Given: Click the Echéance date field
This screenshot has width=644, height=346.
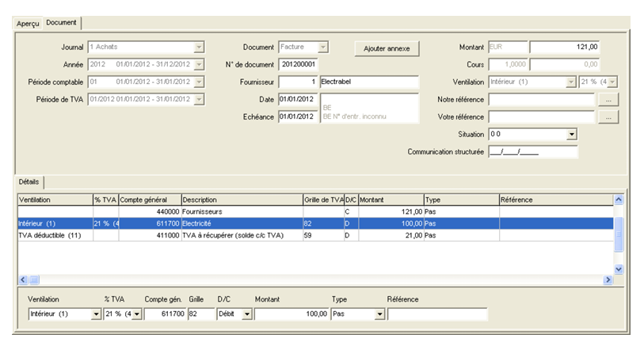Looking at the screenshot, I should tap(298, 117).
